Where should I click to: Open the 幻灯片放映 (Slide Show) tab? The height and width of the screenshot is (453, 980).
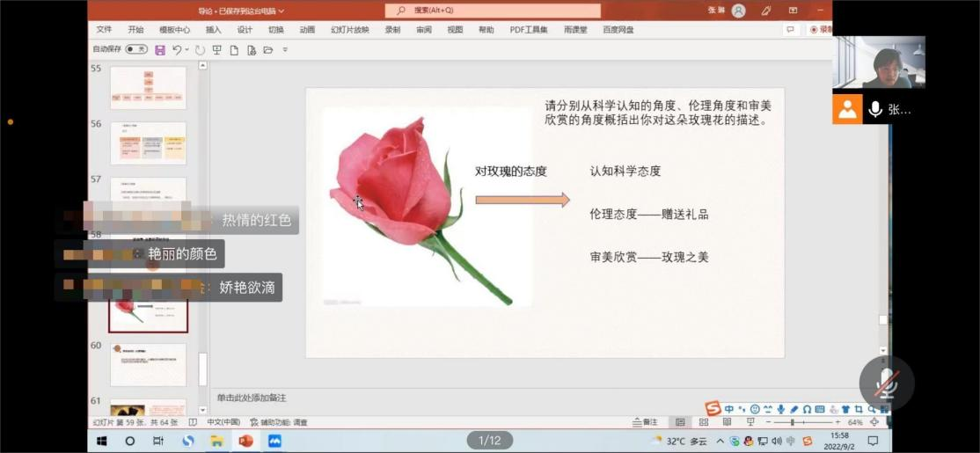pyautogui.click(x=349, y=30)
